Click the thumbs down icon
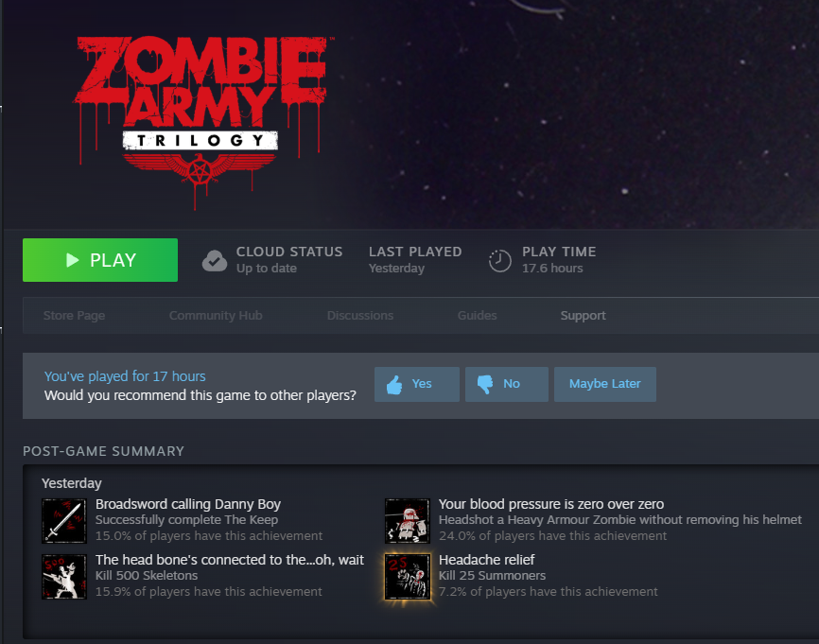The height and width of the screenshot is (644, 819). [485, 385]
